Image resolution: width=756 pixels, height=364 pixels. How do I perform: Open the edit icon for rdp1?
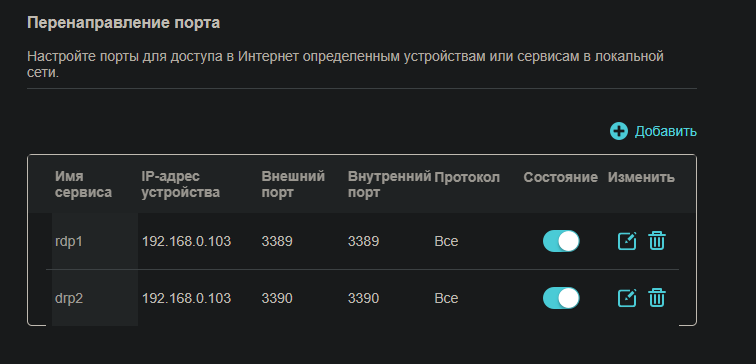[627, 241]
